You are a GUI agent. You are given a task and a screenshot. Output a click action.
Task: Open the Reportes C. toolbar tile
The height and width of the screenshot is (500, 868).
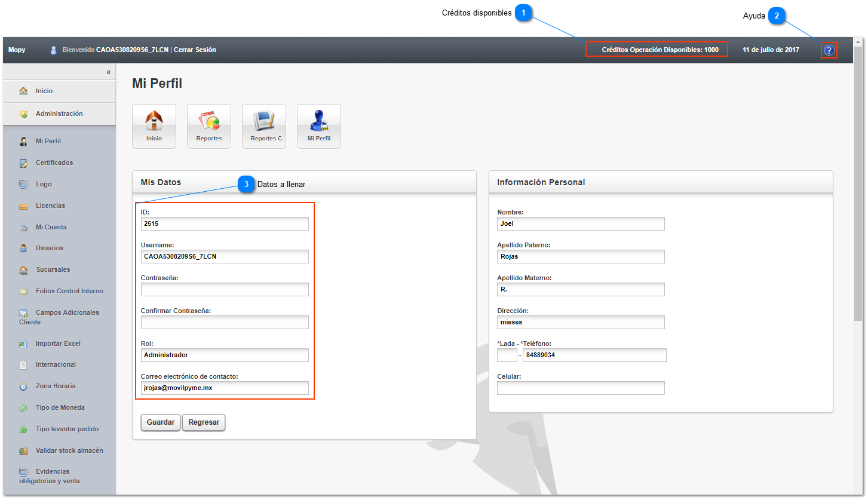264,126
